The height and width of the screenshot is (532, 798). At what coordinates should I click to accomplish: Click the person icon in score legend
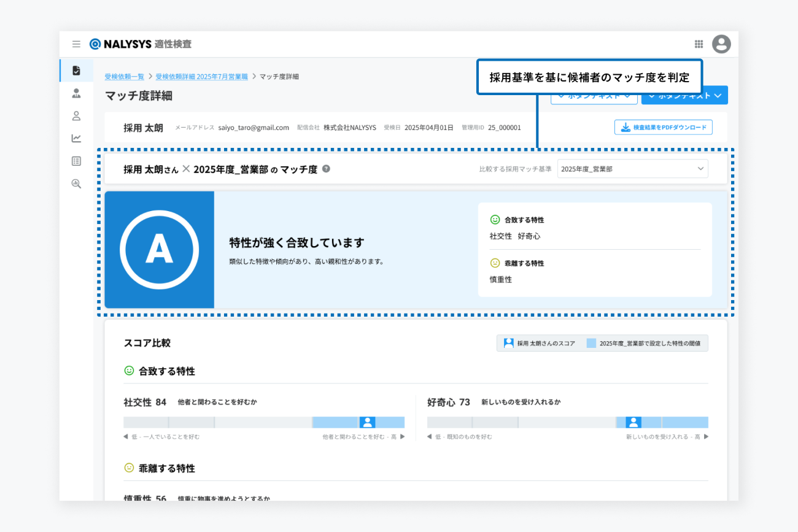pos(508,343)
